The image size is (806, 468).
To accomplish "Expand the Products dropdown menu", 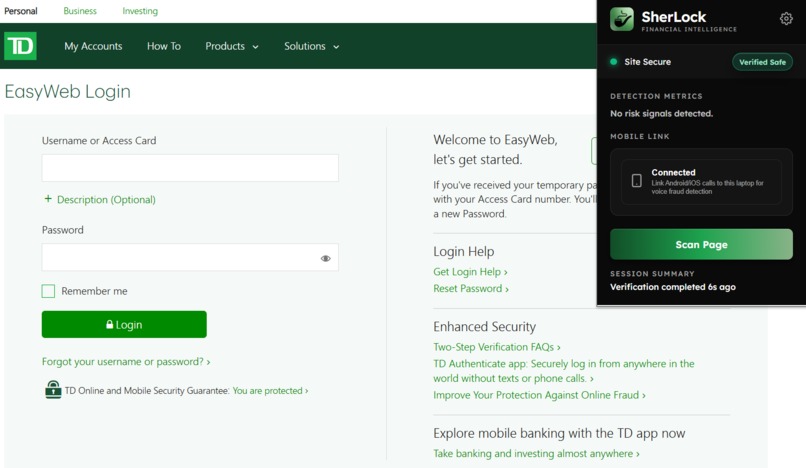I will tap(232, 46).
